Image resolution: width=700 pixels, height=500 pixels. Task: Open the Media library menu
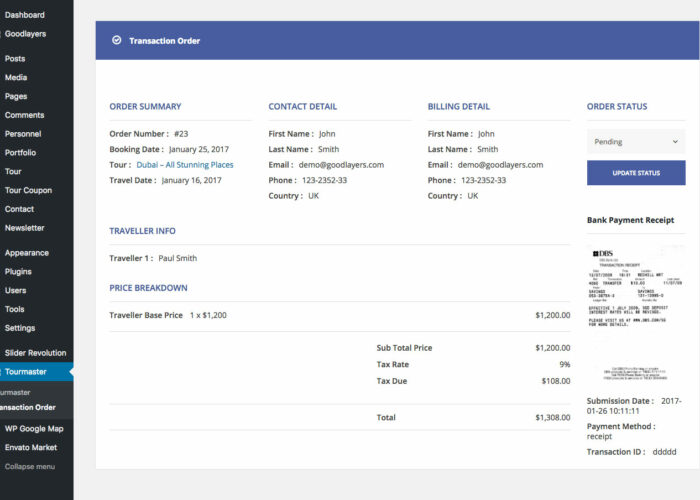16,77
